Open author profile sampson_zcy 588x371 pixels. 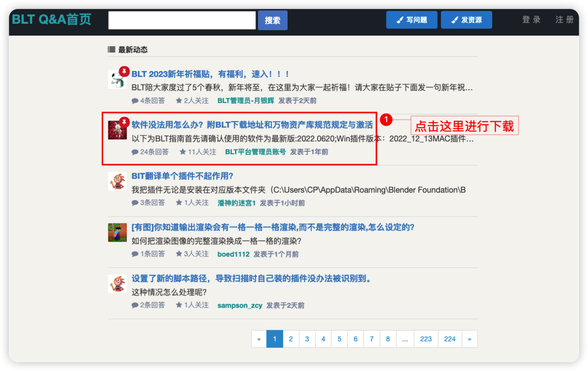(x=240, y=305)
